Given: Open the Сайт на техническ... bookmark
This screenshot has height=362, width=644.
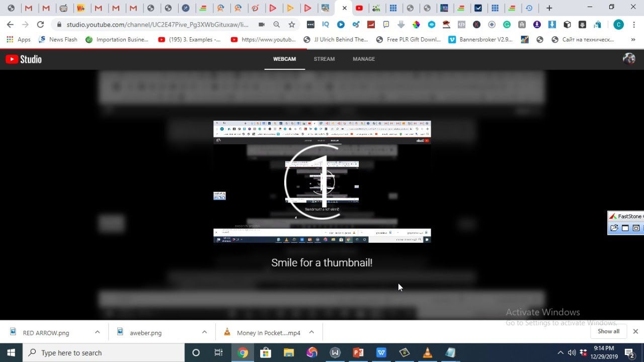Looking at the screenshot, I should (582, 39).
